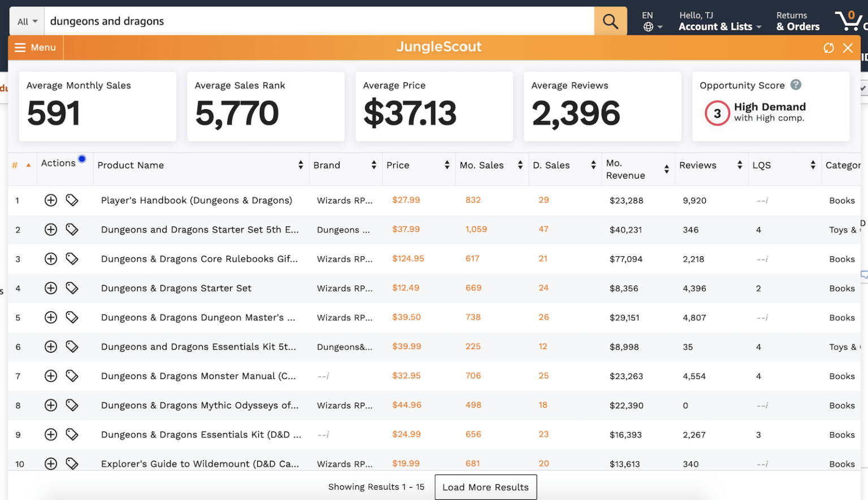Open the Amazon shopping cart
The image size is (868, 500).
[x=849, y=21]
